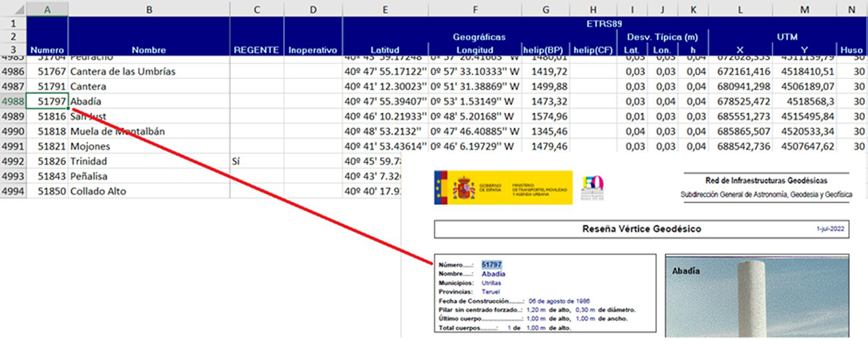Click the 50th anniversary logo

(x=593, y=187)
